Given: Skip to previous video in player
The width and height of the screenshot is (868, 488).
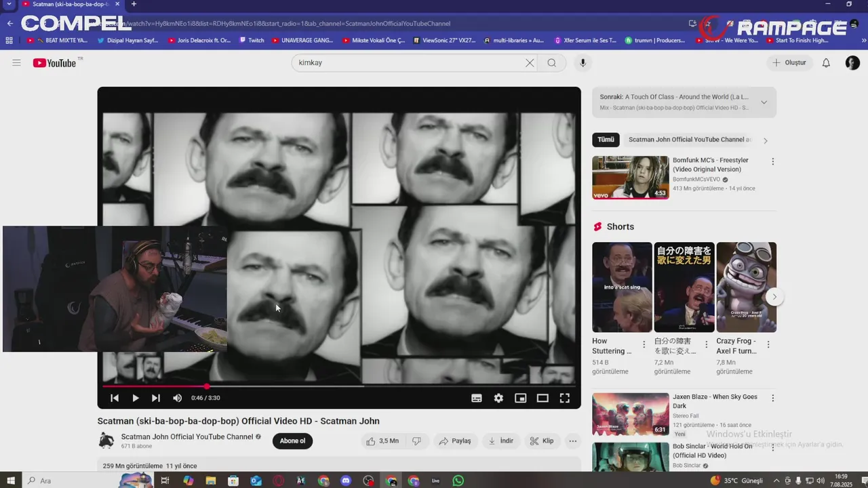Looking at the screenshot, I should pyautogui.click(x=115, y=398).
